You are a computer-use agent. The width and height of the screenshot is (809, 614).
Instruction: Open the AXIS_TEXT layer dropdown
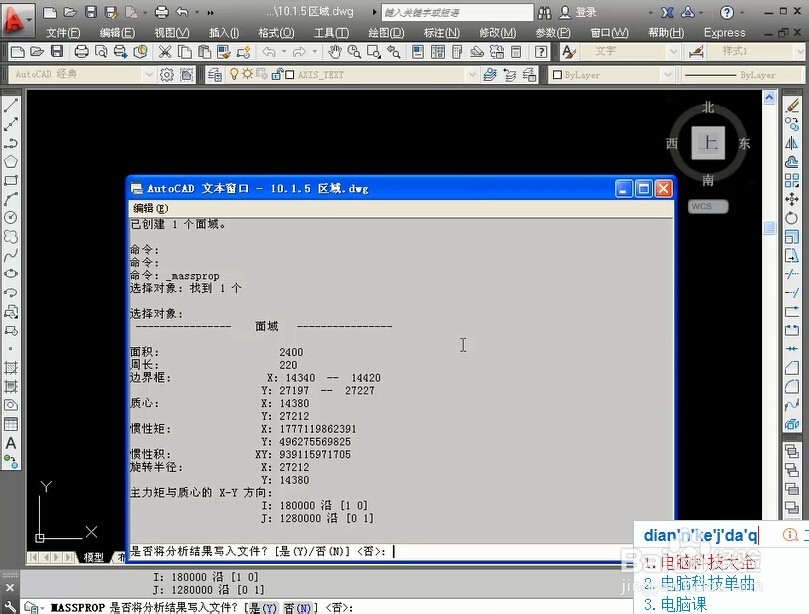(472, 75)
